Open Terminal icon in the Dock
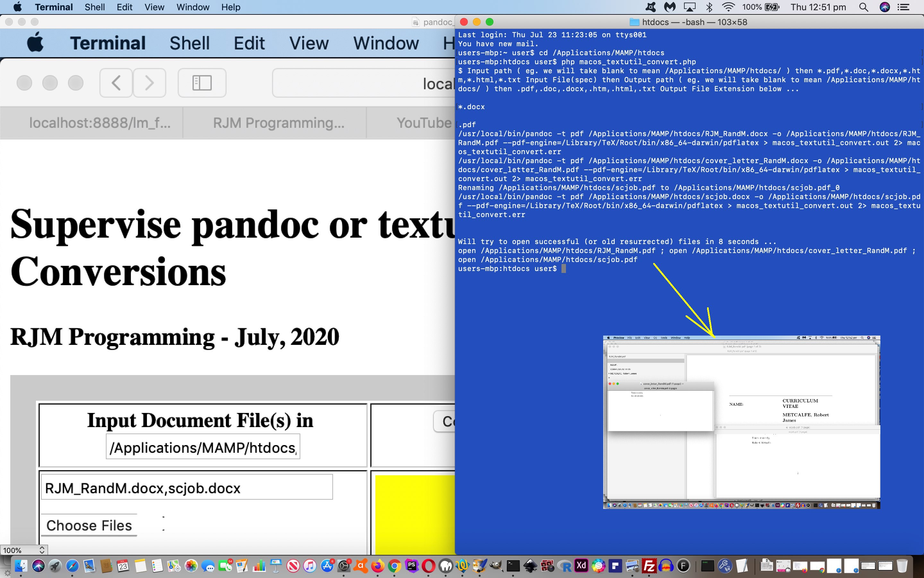The width and height of the screenshot is (924, 578). click(513, 566)
